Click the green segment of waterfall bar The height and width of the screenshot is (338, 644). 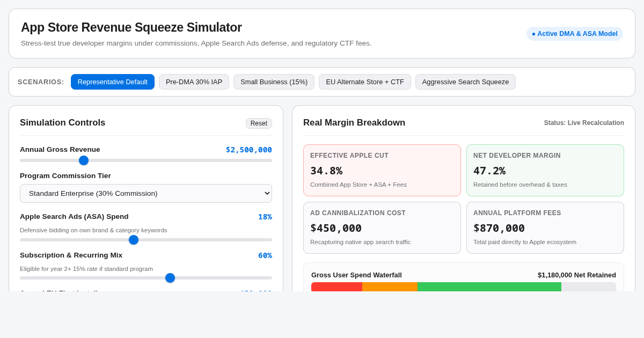489,286
